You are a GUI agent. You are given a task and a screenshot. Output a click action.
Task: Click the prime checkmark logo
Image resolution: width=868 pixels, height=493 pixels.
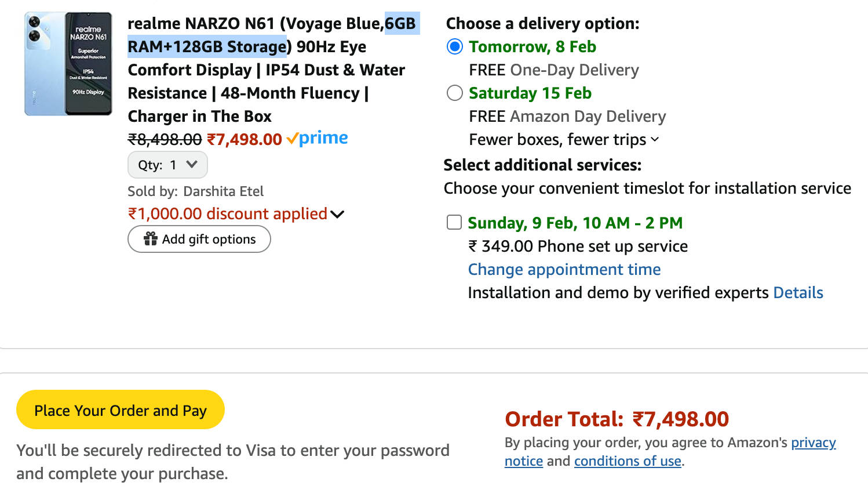click(x=317, y=139)
